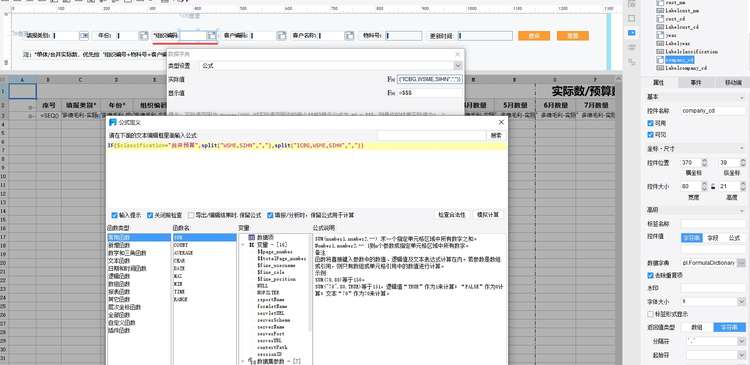Select the year widget in tree
The width and height of the screenshot is (750, 365).
[671, 35]
